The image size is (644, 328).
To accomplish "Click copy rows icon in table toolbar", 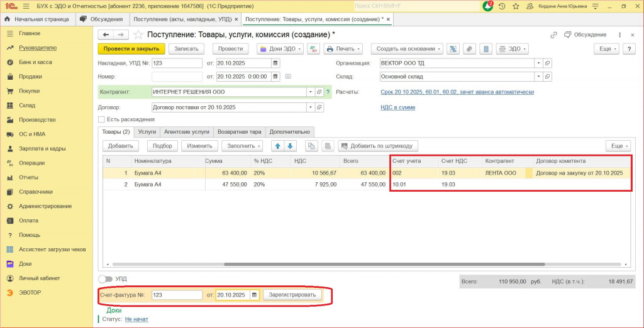I will [x=311, y=146].
